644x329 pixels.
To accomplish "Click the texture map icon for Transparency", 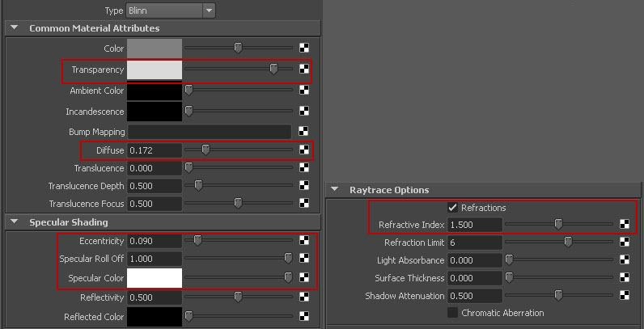I will [x=304, y=70].
